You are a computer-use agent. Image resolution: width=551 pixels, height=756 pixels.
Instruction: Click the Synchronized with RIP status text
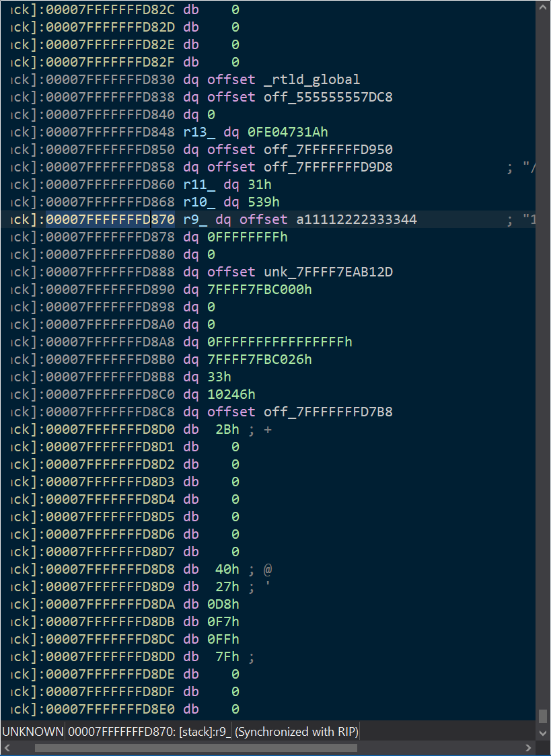tap(297, 732)
